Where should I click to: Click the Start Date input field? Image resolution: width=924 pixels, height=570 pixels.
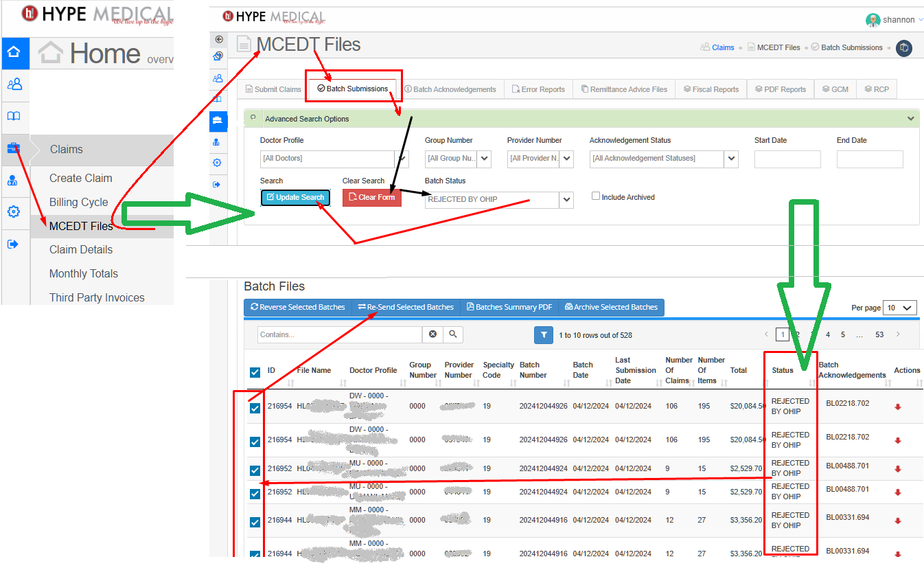[x=787, y=159]
